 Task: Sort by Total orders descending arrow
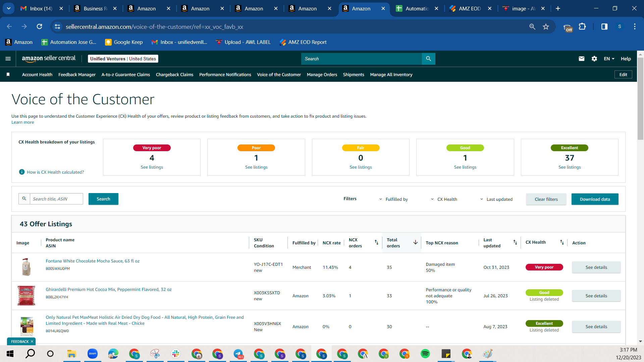(415, 242)
